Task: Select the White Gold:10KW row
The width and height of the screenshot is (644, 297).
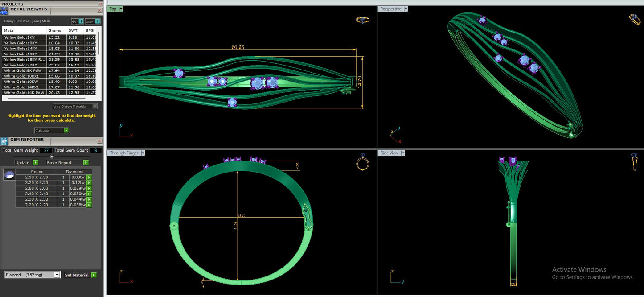Action: coord(49,82)
